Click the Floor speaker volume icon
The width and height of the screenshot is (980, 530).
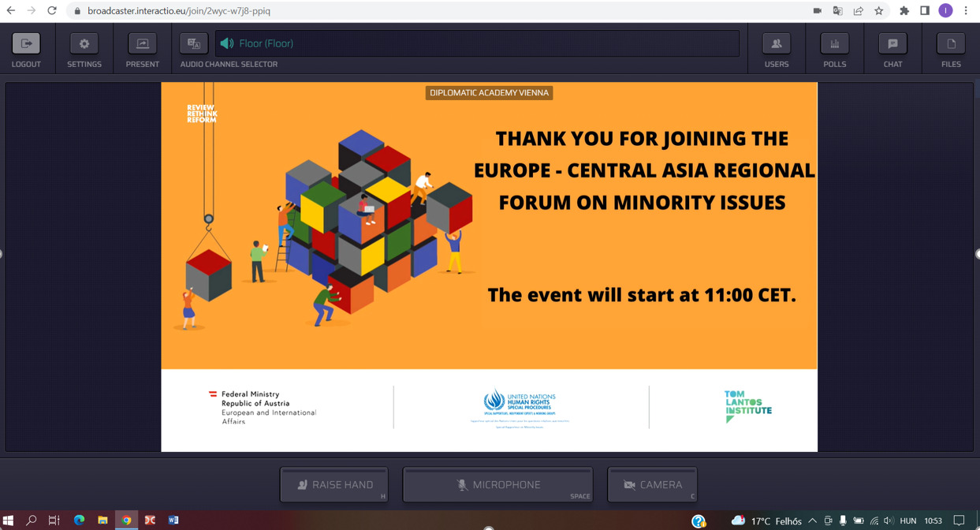[227, 43]
